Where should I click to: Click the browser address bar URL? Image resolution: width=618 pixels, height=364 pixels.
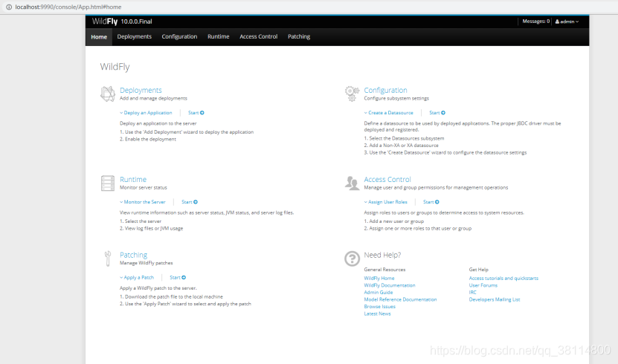pos(68,7)
